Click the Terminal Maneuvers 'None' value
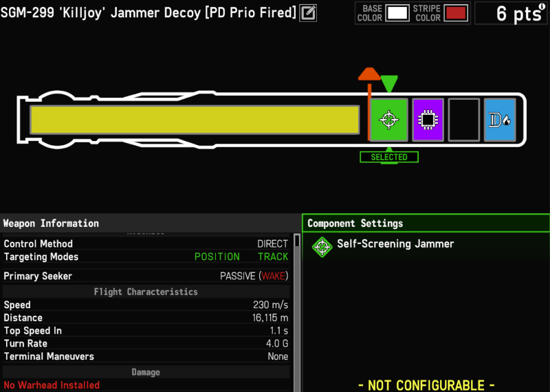 (278, 356)
